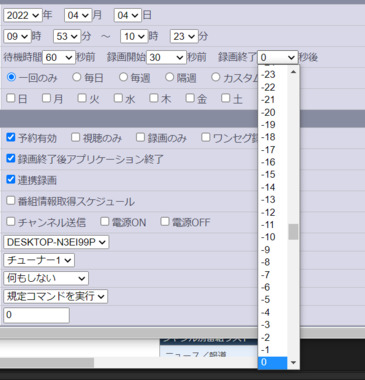
Task: Check the 土 (Saturday) checkbox
Action: pyautogui.click(x=226, y=98)
